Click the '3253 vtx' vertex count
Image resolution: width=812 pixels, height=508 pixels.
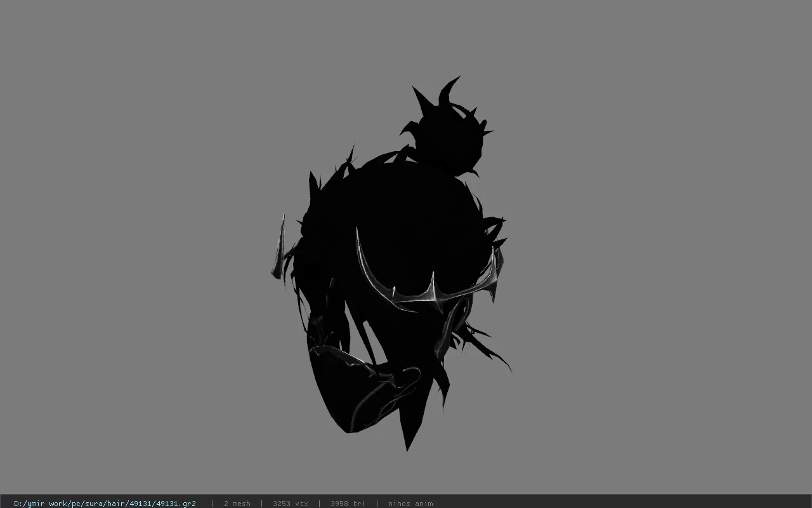(x=291, y=504)
